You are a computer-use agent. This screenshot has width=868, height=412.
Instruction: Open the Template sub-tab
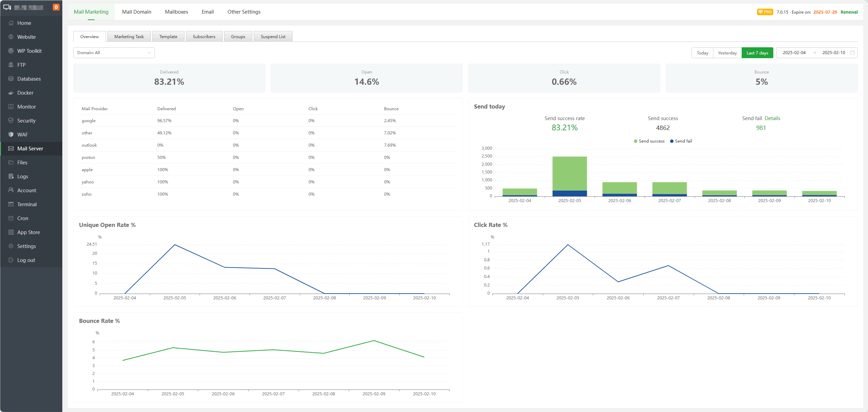click(168, 36)
